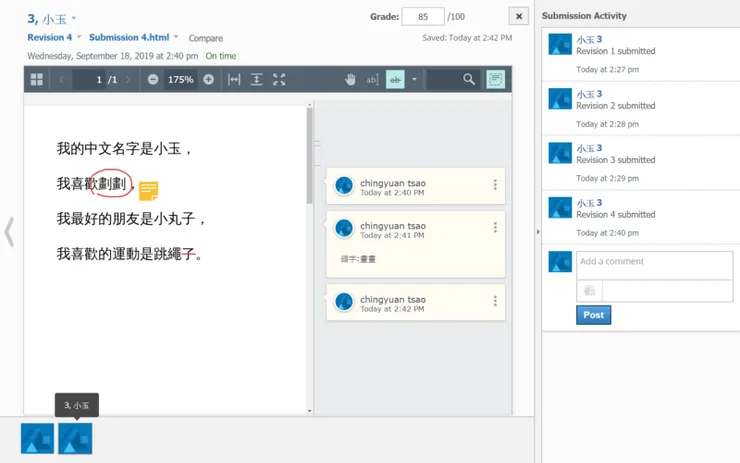740x463 pixels.
Task: Zoom out with the minus button
Action: (x=152, y=79)
